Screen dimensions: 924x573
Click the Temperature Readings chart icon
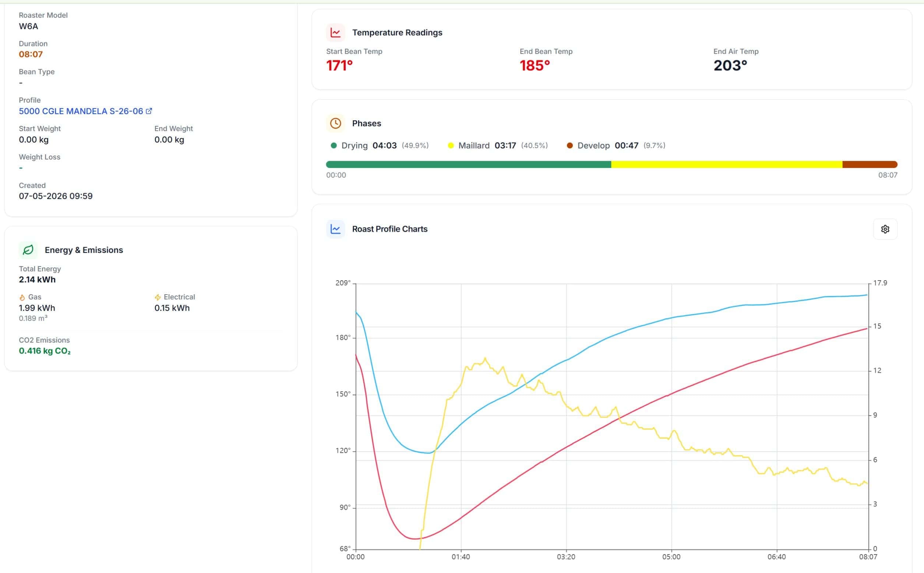click(335, 33)
